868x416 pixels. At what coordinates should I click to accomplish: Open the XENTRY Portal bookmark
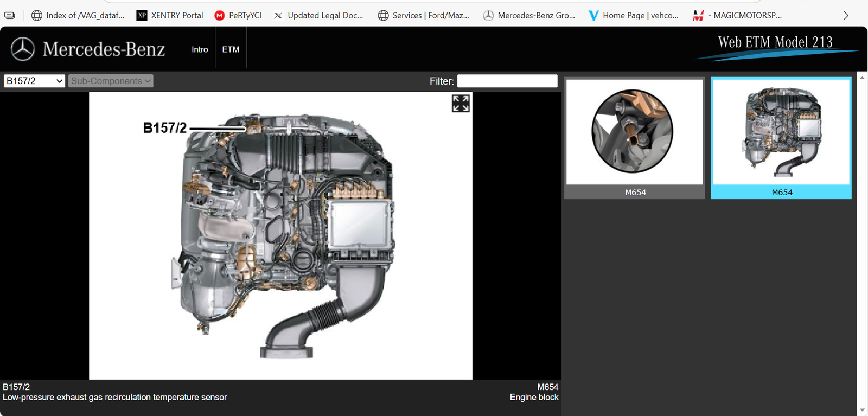(170, 15)
